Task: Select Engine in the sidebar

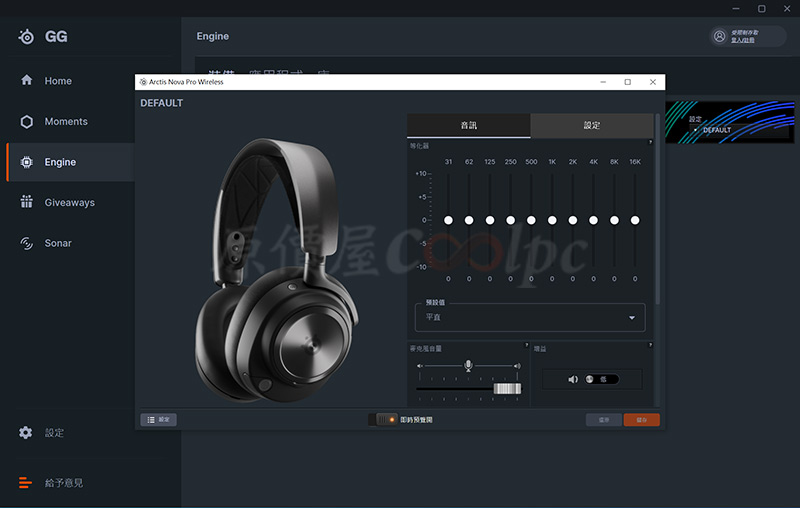Action: [x=70, y=162]
